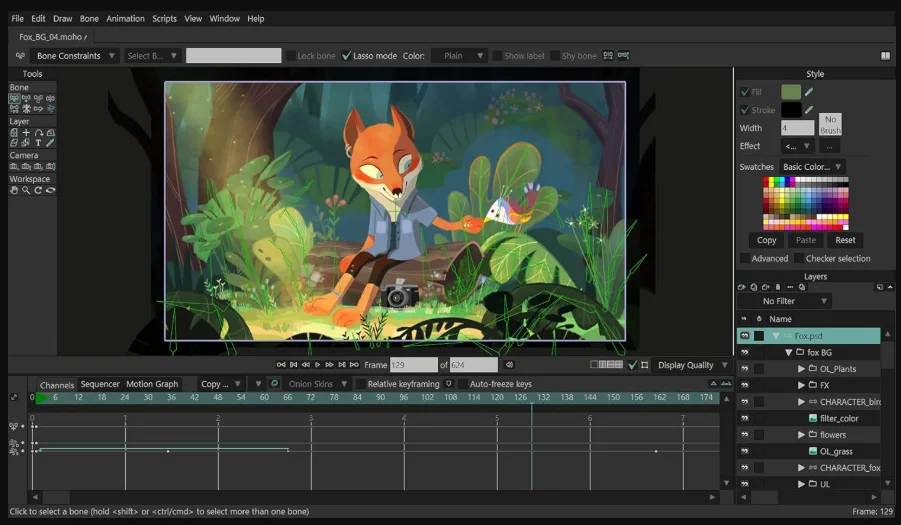Screen dimensions: 901x525
Task: Enable the Show label checkbox
Action: click(x=498, y=56)
